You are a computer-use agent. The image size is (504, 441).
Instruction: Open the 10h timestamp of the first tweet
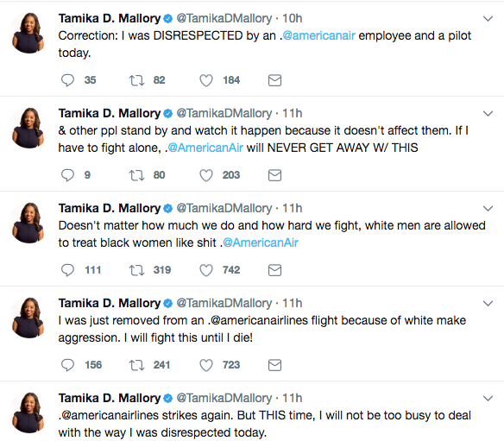(x=293, y=19)
